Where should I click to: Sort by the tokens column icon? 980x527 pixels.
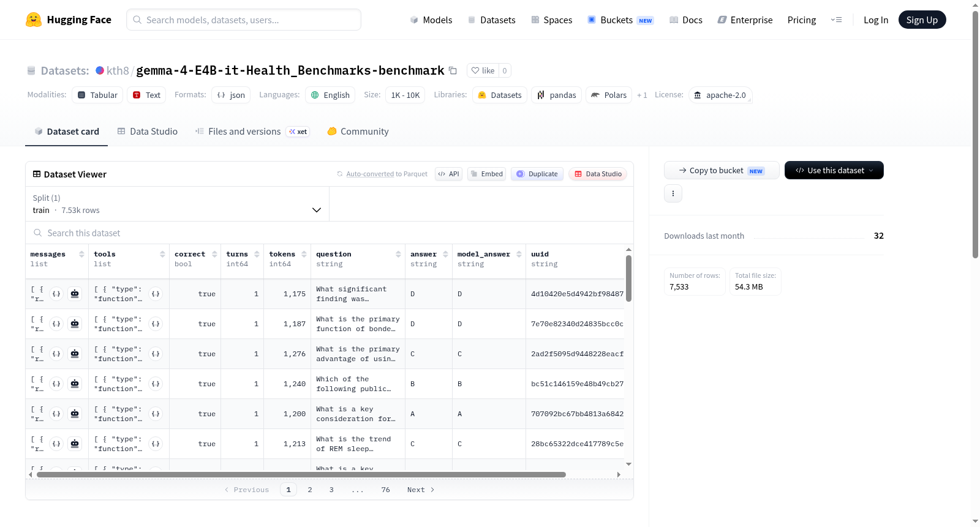click(304, 254)
